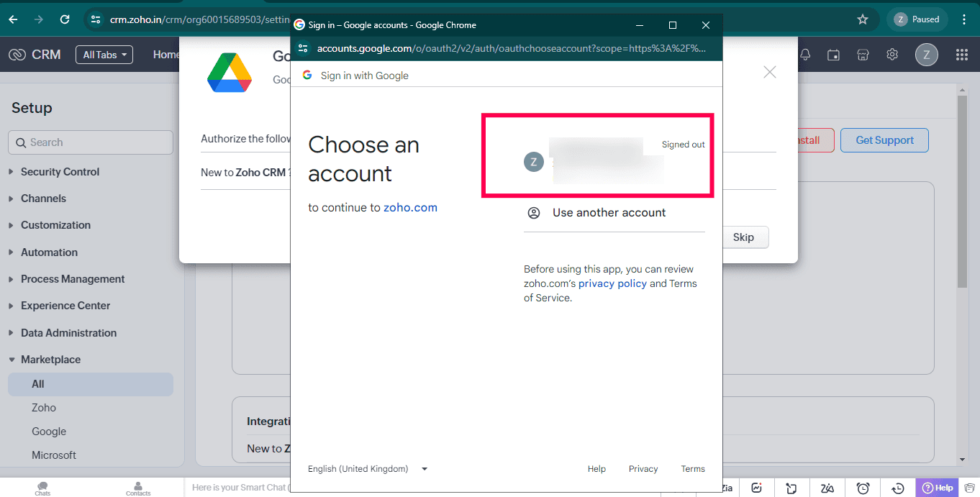
Task: Click the purple Help button
Action: 938,488
